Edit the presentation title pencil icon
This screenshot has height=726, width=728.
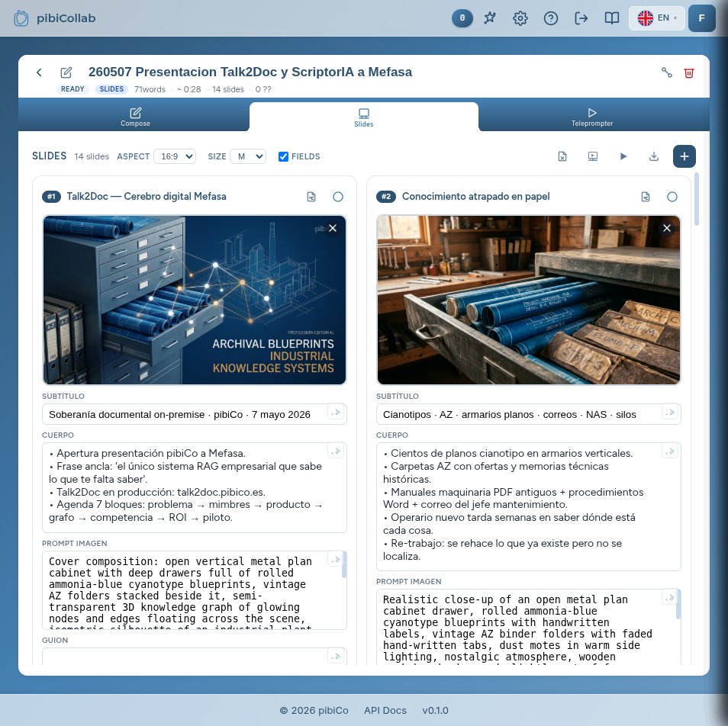(x=66, y=72)
